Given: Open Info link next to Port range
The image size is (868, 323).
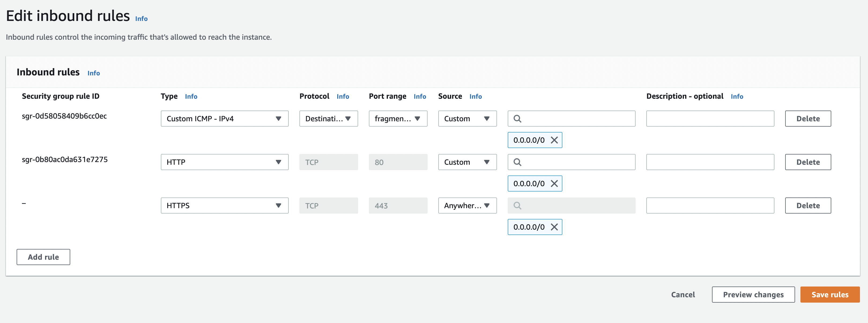Looking at the screenshot, I should (420, 96).
